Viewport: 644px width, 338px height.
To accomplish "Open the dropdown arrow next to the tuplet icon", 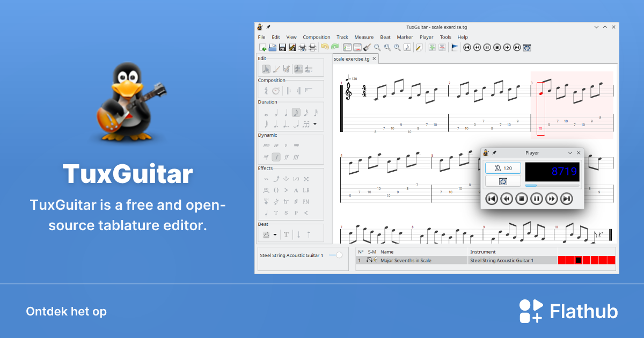I will tap(314, 124).
